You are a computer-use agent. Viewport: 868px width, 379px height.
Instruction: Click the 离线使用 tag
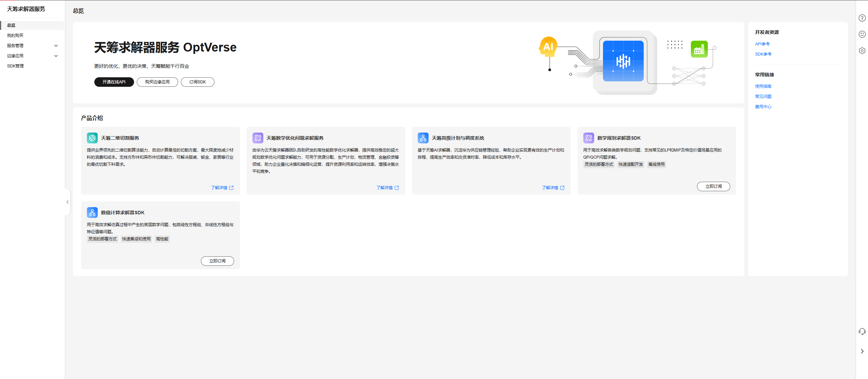click(656, 164)
